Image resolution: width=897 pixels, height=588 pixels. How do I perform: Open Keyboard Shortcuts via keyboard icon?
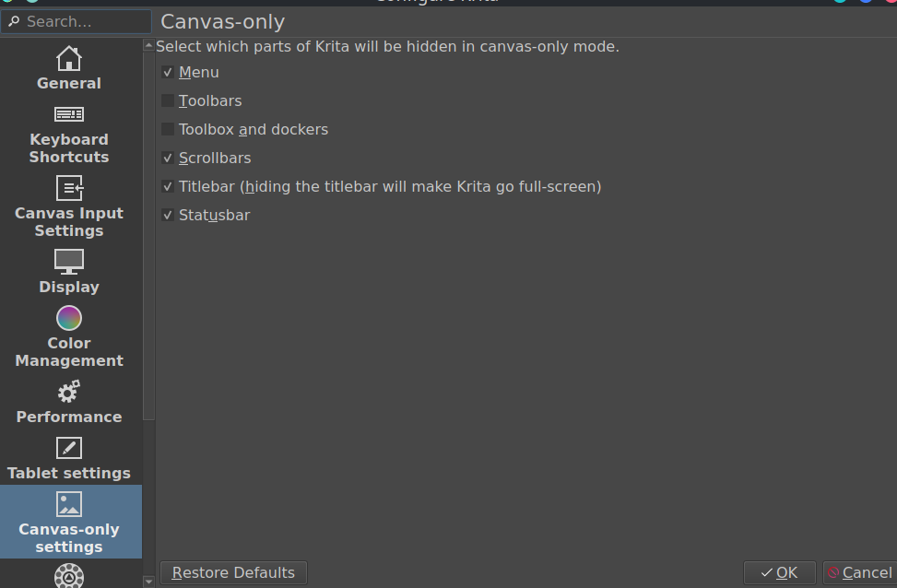coord(69,114)
